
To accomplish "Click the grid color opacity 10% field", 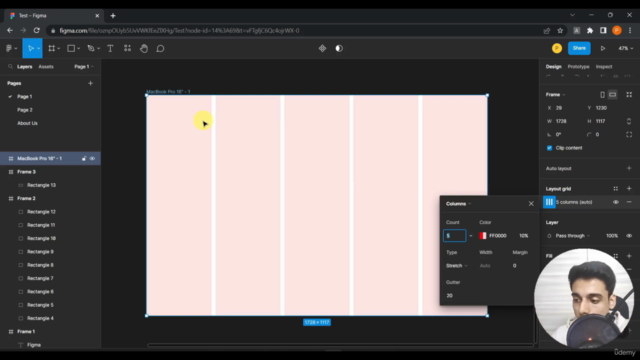I will 524,236.
